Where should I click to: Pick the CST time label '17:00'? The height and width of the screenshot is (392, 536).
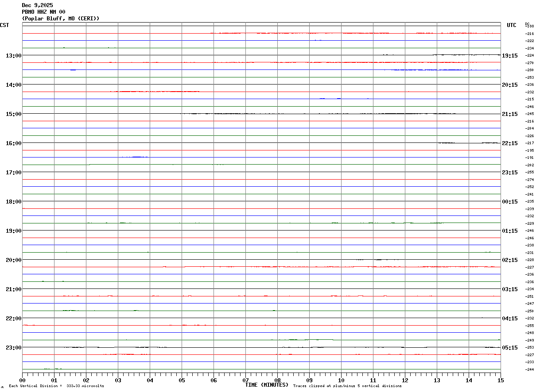(x=14, y=173)
